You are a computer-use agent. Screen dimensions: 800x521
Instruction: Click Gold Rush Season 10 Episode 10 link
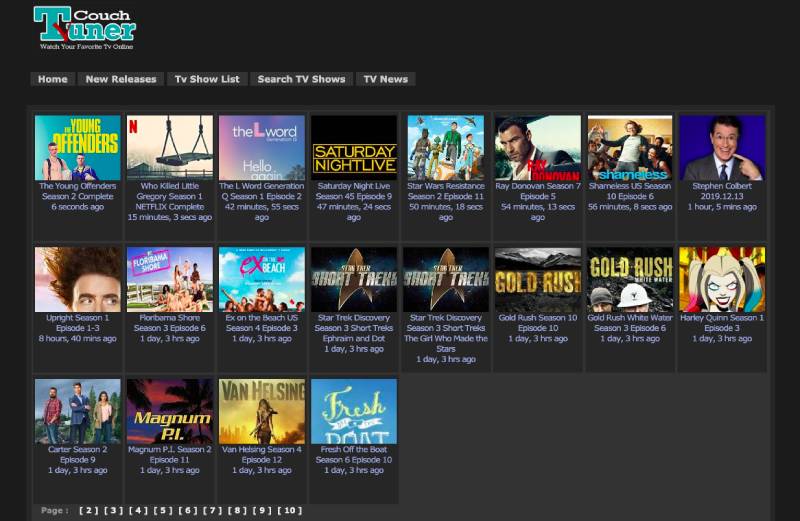click(x=538, y=323)
